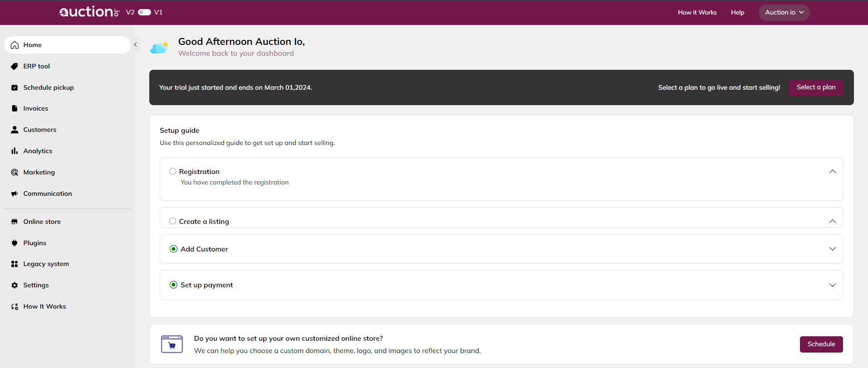Expand the Add Customer section chevron
Viewport: 868px width, 368px height.
(832, 249)
